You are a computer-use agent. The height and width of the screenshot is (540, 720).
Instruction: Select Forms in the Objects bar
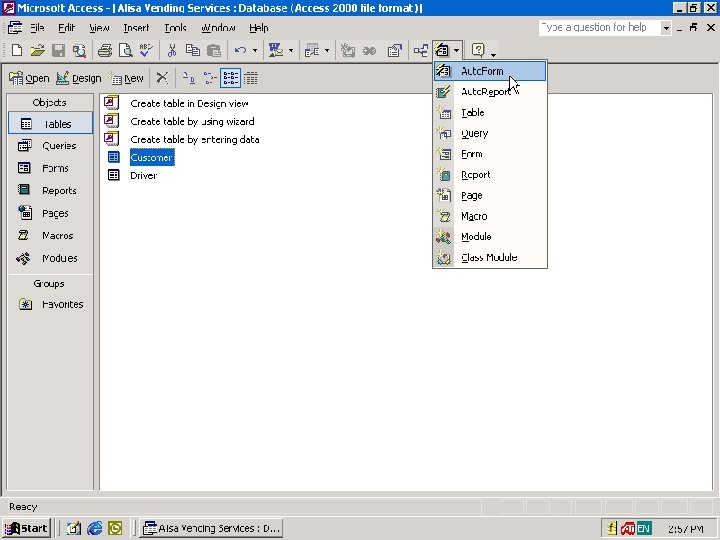(x=51, y=168)
